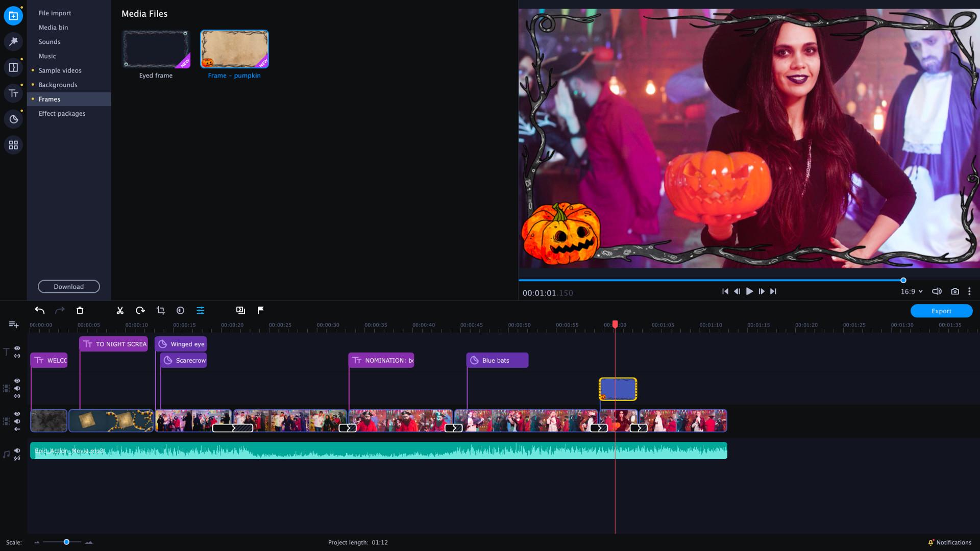Toggle visibility of the overlay video track
Screen dimensions: 980x551
coord(17,381)
